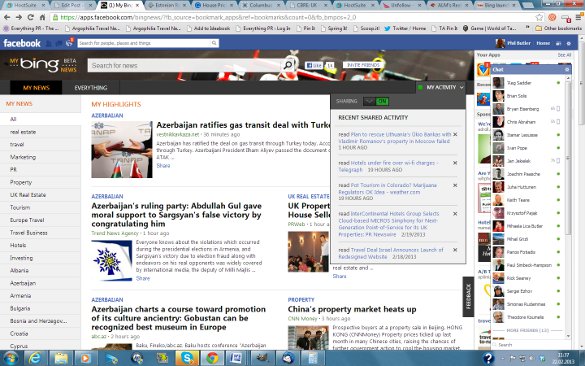
Task: Open the file explorer folder in taskbar
Action: (60, 359)
